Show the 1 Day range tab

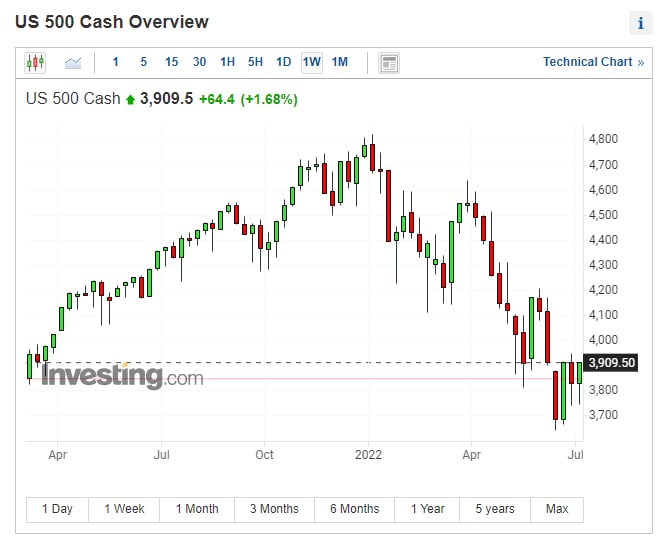pyautogui.click(x=57, y=509)
